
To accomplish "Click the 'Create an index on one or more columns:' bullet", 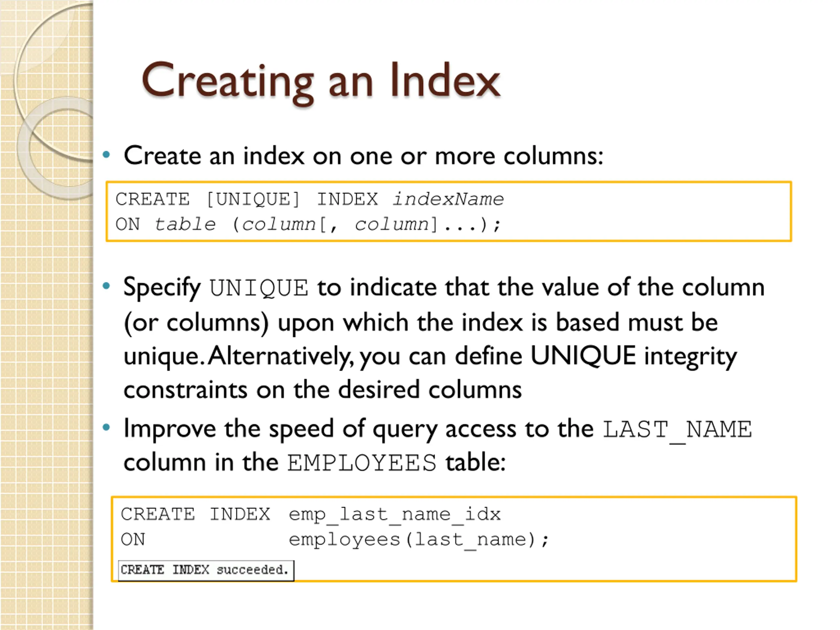I will [x=364, y=156].
